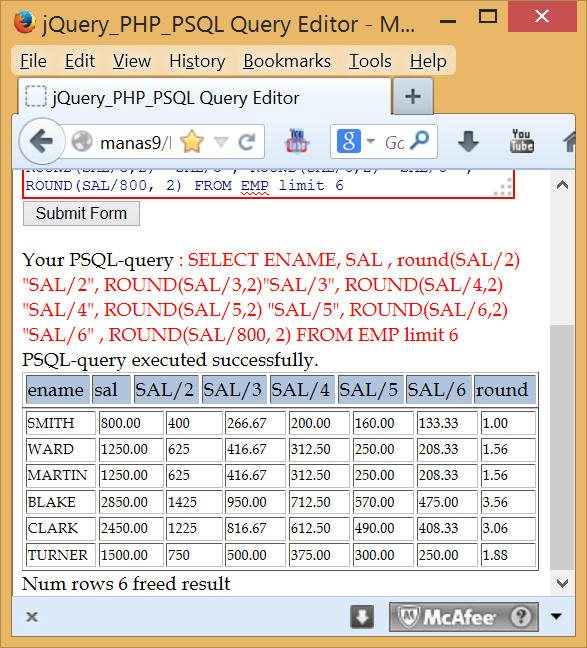Click the gray YouTube toolbar button
Screen dimensions: 587x648
(521, 141)
